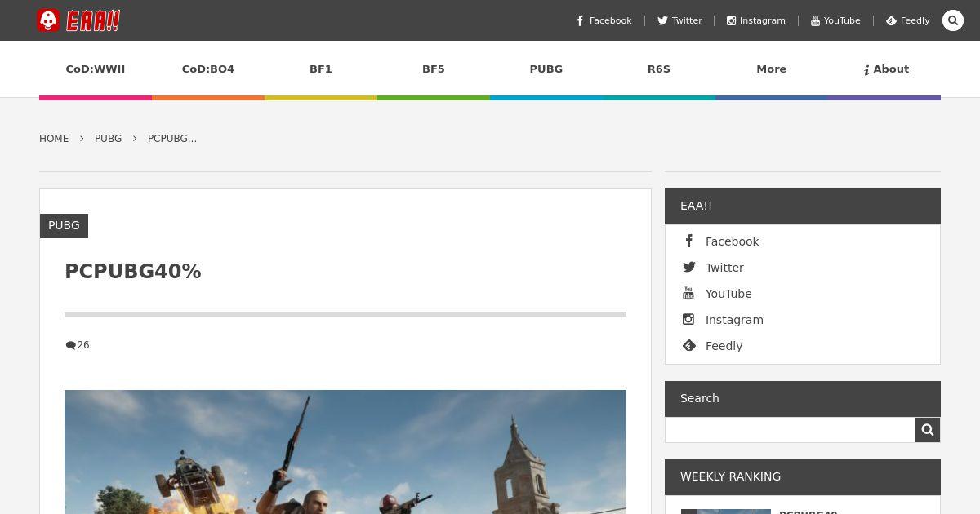Select the PUBG navigation tab
Screen dimensions: 980x514
(x=546, y=69)
